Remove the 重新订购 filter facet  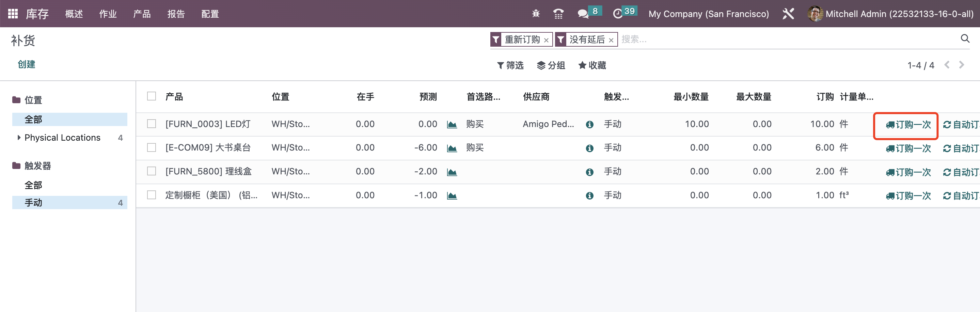(x=546, y=40)
